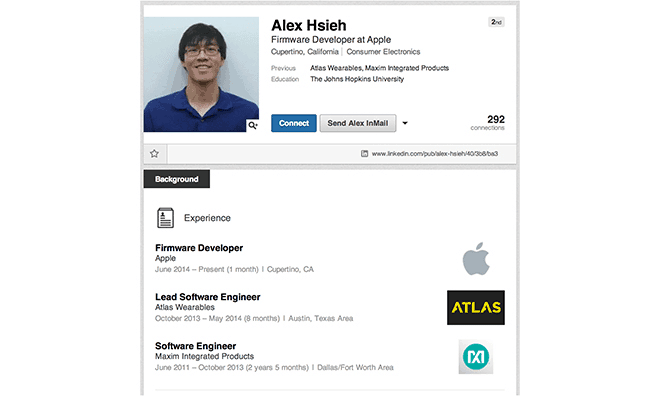
Task: Click Alex Hsieh's profile photo
Action: [201, 74]
